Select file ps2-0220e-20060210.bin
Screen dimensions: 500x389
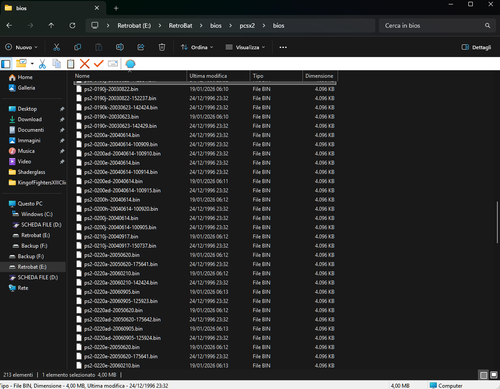[205, 366]
